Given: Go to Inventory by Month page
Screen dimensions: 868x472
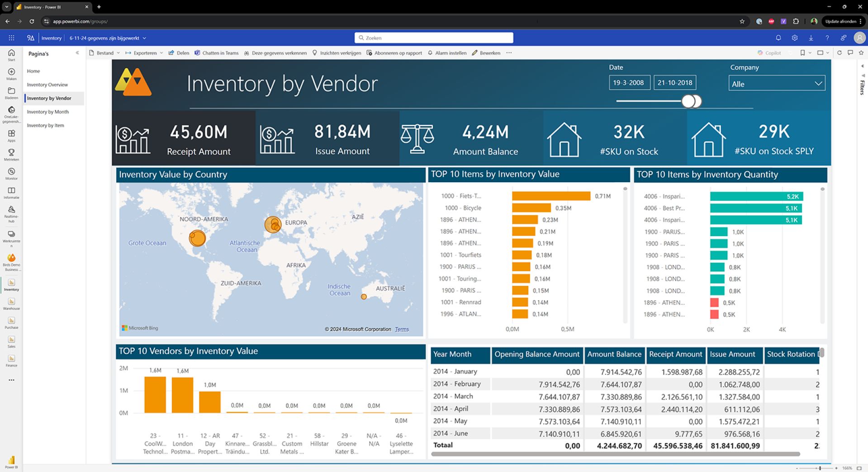Looking at the screenshot, I should [x=47, y=112].
